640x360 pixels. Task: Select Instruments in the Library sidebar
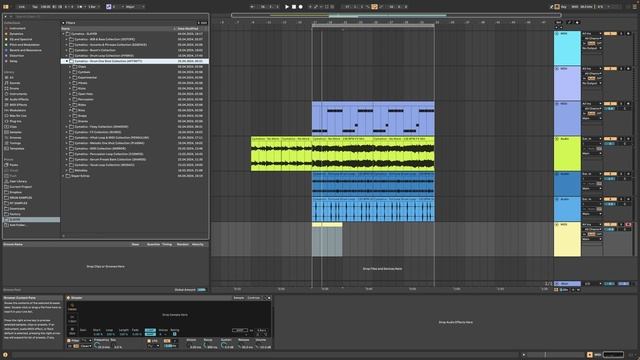18,94
